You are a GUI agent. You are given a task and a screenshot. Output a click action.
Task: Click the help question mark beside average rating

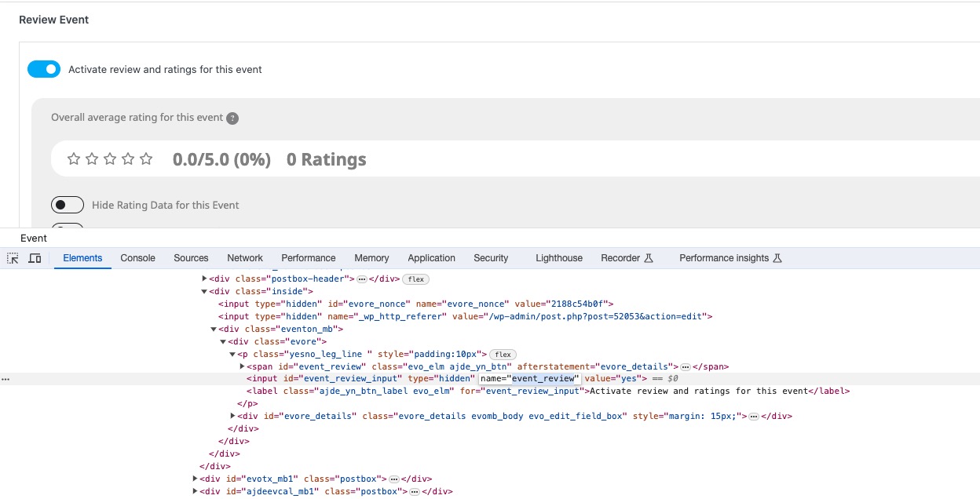pos(232,118)
